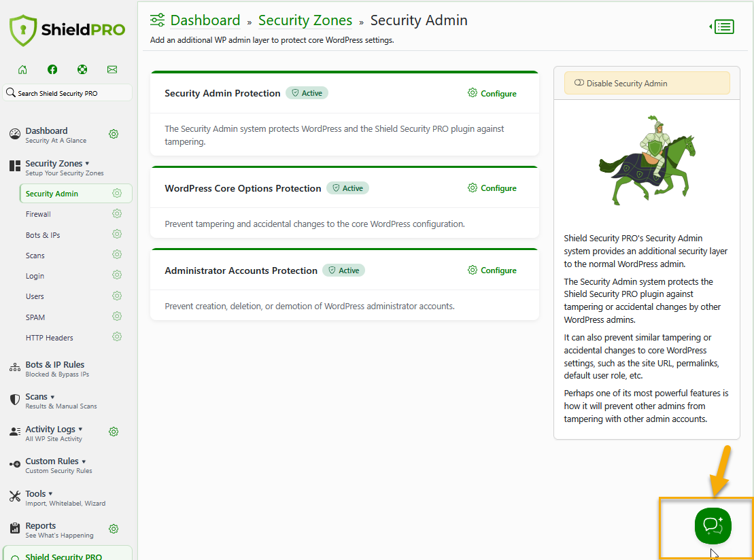754x560 pixels.
Task: Click the Reports clipboard icon
Action: point(15,528)
